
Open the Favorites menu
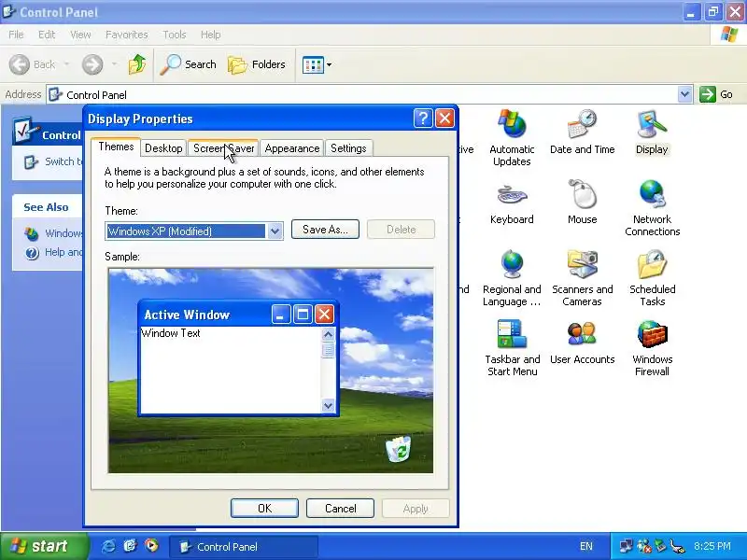pyautogui.click(x=126, y=35)
